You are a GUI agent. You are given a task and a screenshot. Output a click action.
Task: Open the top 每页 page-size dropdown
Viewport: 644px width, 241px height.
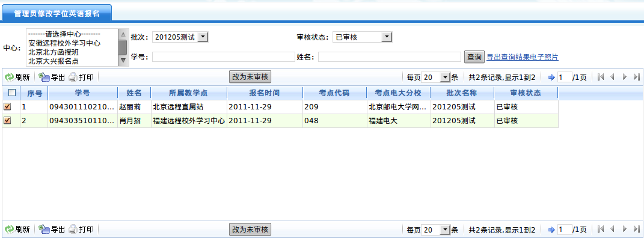(445, 78)
